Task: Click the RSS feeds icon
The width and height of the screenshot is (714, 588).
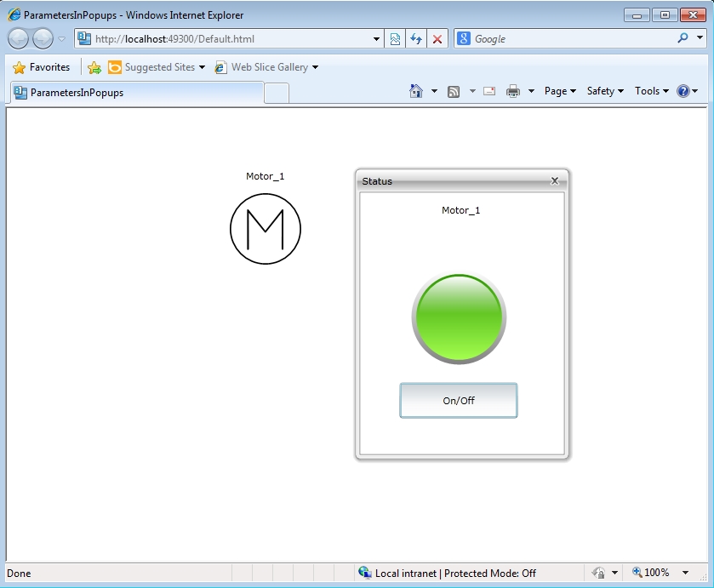Action: click(454, 91)
